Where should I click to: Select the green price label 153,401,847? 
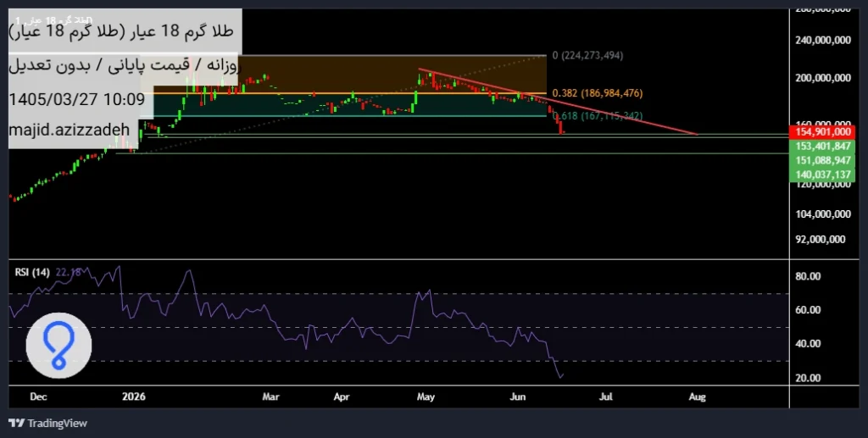click(822, 146)
